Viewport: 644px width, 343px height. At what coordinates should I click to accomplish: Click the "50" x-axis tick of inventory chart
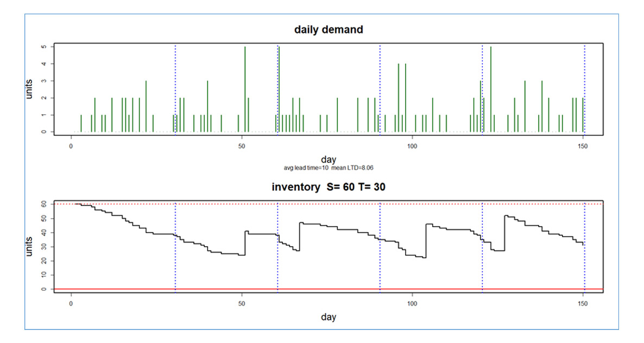coord(242,303)
